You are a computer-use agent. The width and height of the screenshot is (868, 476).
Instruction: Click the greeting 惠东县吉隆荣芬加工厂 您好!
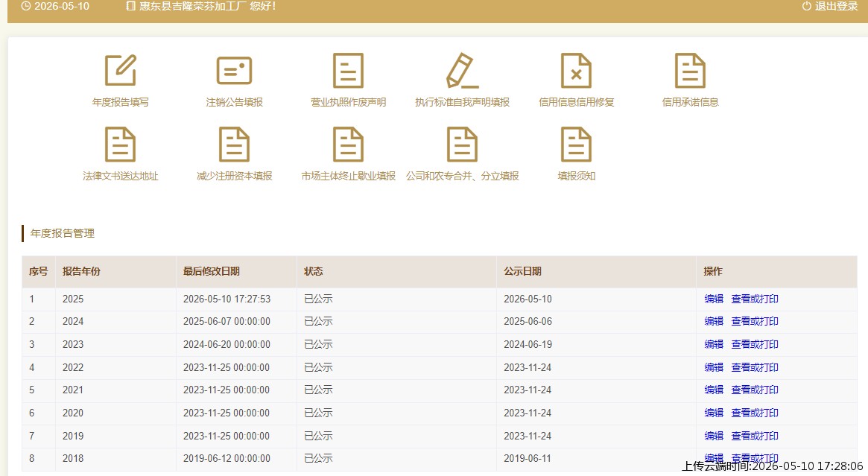[x=201, y=6]
